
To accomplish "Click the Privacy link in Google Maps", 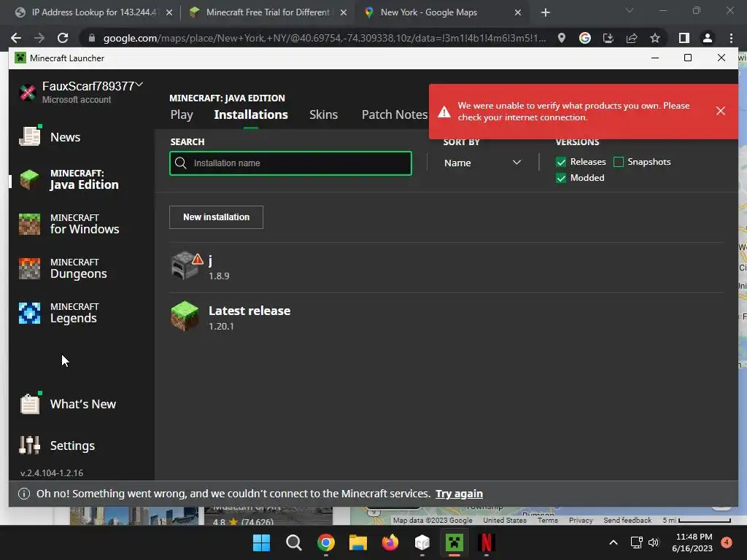I will [x=581, y=521].
